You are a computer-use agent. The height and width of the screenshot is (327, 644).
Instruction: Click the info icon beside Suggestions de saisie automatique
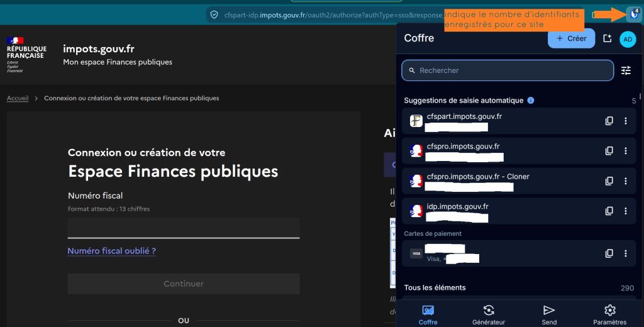pos(531,100)
